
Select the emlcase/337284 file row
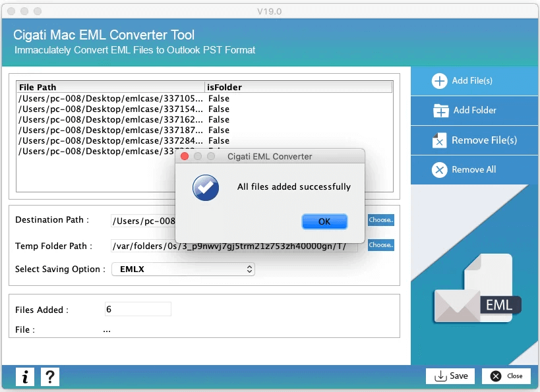(x=204, y=140)
